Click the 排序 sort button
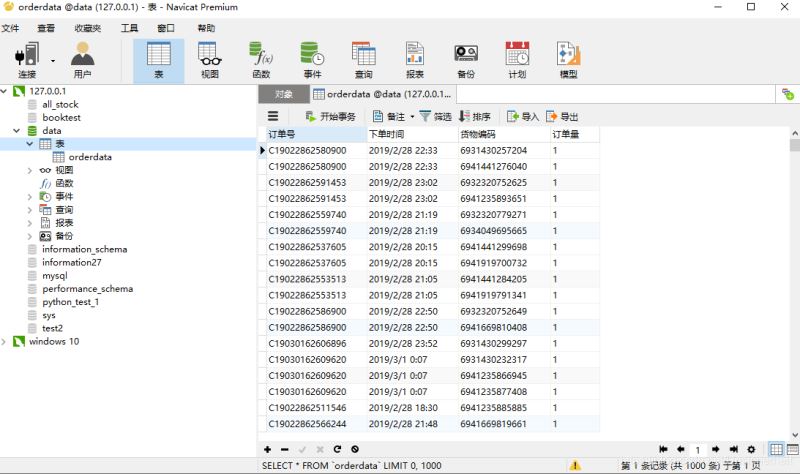The width and height of the screenshot is (800, 474). point(474,117)
